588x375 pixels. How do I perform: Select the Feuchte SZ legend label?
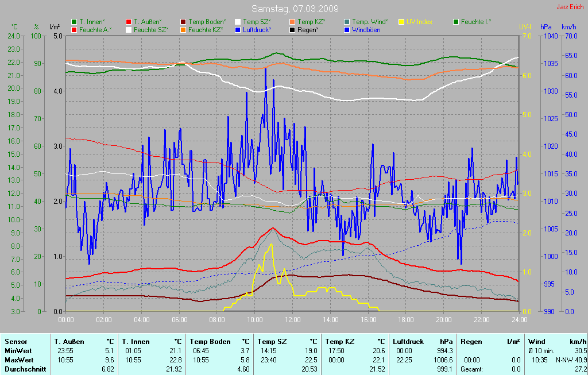coord(151,29)
